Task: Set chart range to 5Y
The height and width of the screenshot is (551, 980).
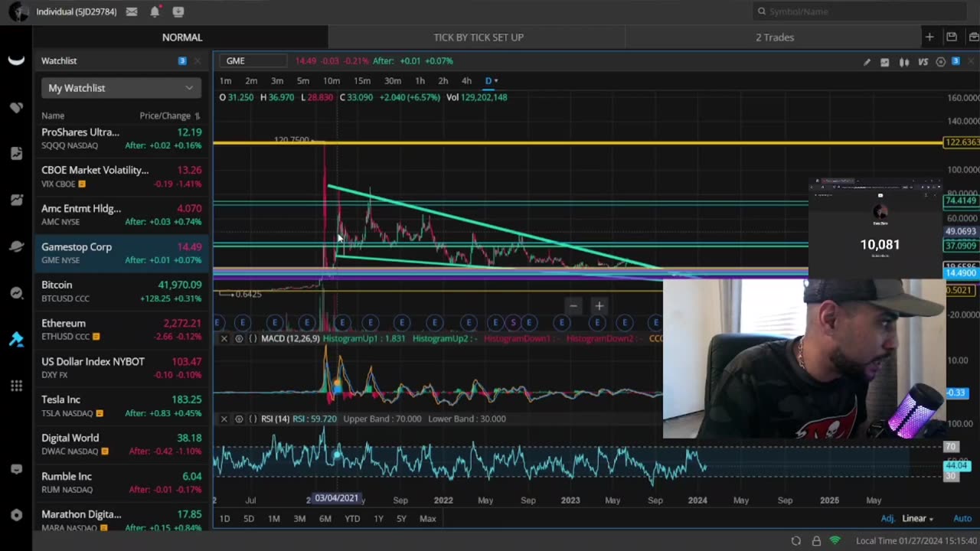Action: coord(401,518)
